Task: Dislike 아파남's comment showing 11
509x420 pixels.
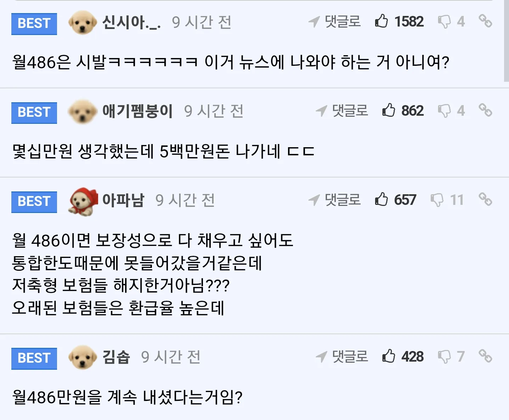Action: [x=438, y=200]
